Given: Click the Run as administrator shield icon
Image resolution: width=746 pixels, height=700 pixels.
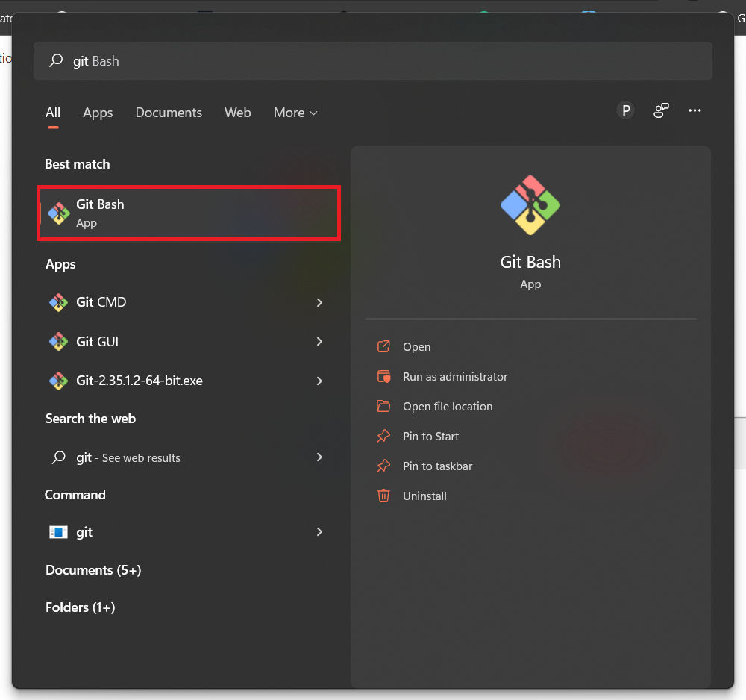Looking at the screenshot, I should pos(383,376).
